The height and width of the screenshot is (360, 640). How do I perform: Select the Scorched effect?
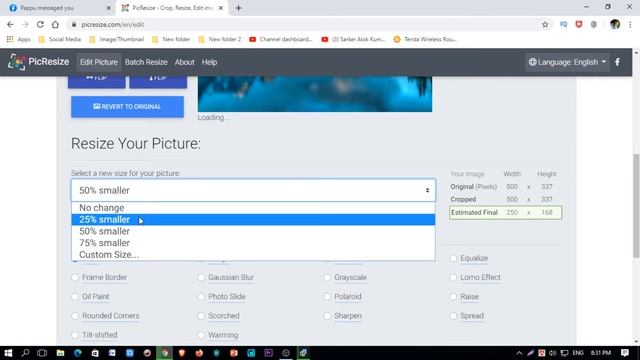click(x=201, y=316)
